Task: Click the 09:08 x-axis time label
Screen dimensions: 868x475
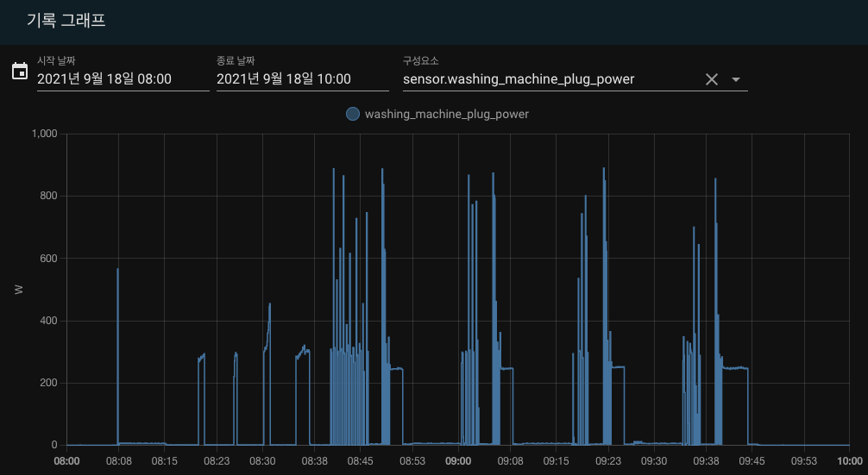Action: coord(511,461)
